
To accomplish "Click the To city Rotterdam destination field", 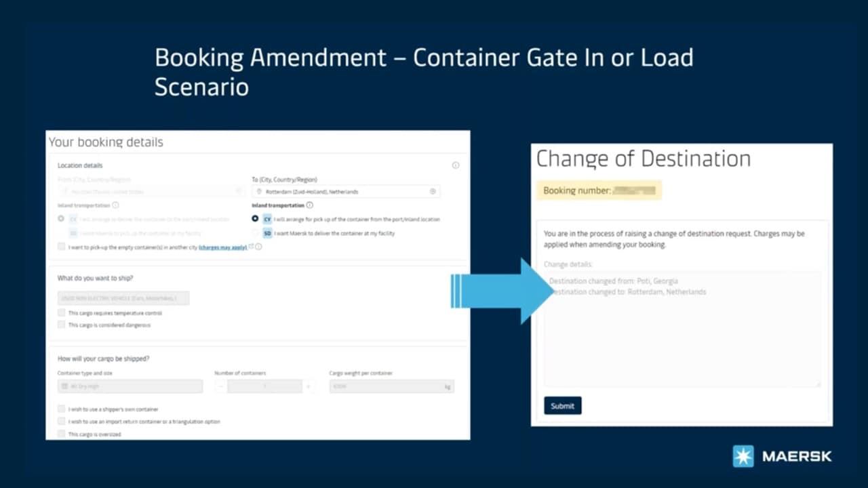I will click(x=344, y=192).
